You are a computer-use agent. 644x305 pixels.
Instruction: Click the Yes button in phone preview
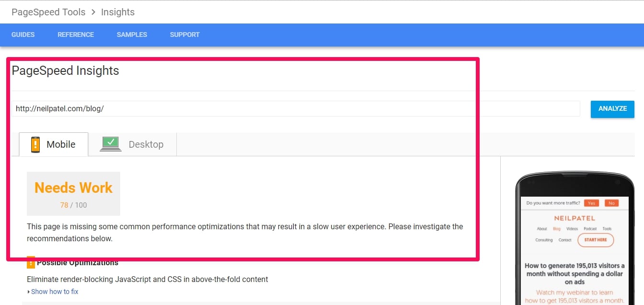591,203
